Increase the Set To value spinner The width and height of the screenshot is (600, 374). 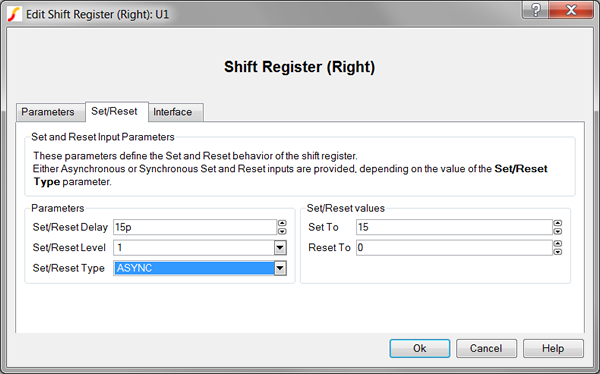558,223
